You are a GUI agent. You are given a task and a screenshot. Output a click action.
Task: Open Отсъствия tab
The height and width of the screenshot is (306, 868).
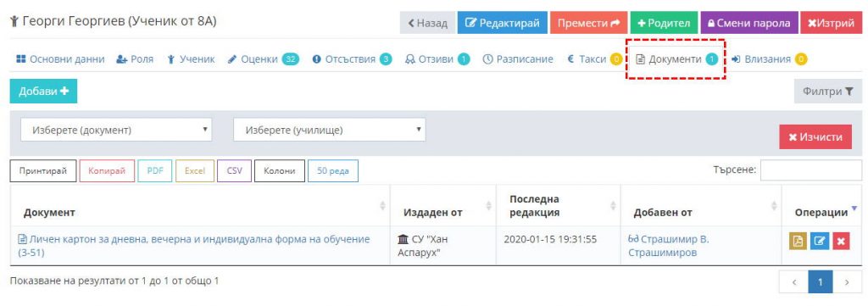coord(352,59)
